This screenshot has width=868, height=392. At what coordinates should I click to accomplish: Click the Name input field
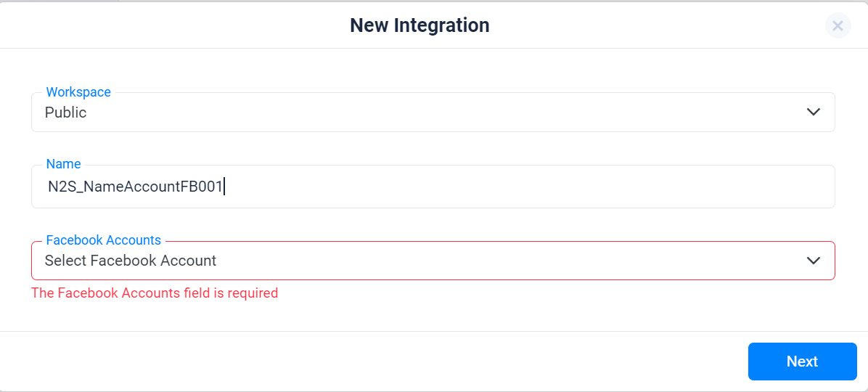point(433,187)
